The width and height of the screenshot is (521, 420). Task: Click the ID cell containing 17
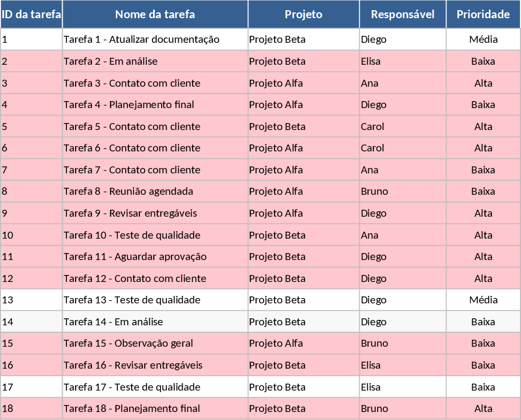[31, 387]
